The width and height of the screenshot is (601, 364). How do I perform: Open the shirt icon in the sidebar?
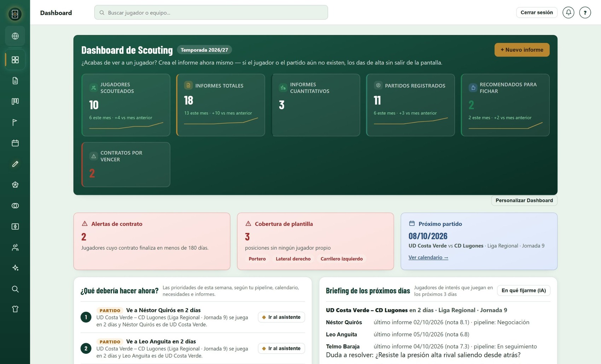[15, 309]
